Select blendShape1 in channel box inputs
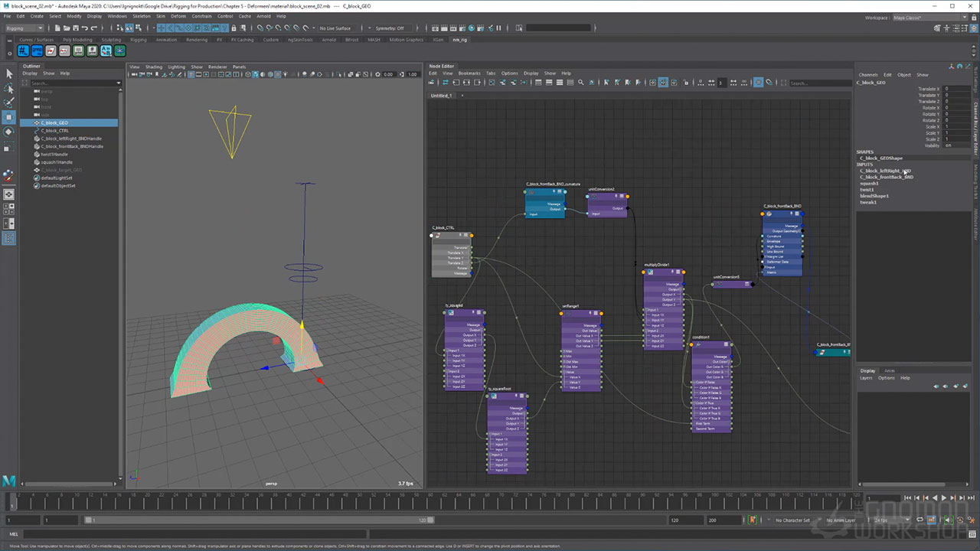 click(x=874, y=196)
